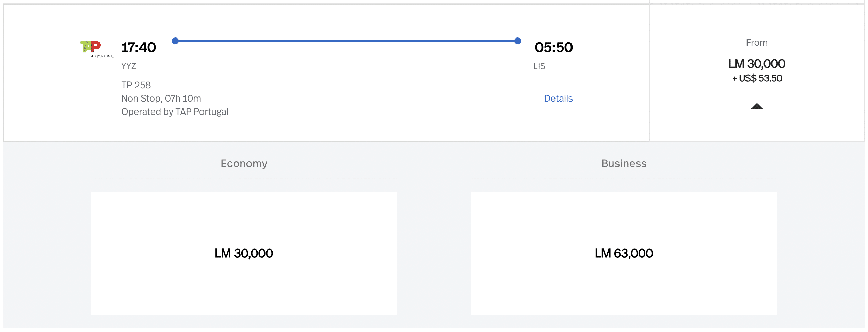Open the flight Details link

(558, 99)
